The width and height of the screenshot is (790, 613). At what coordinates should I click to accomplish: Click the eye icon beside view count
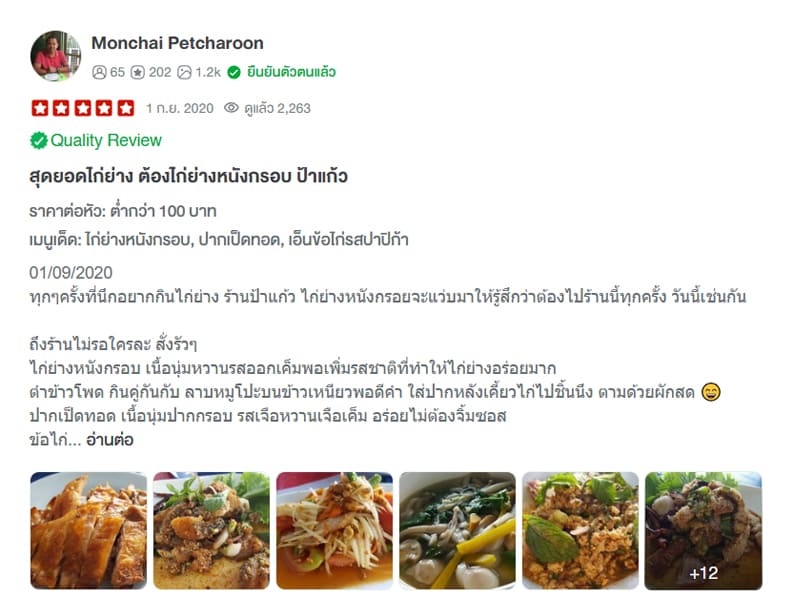tap(231, 108)
